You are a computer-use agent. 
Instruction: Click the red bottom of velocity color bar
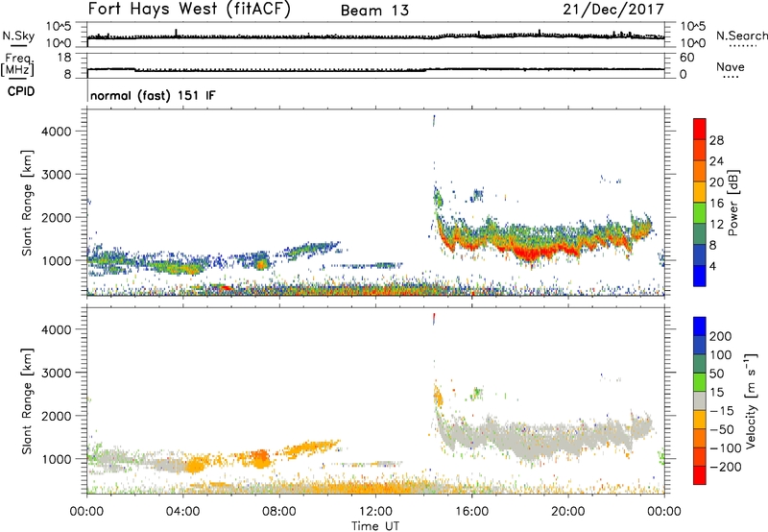(700, 475)
